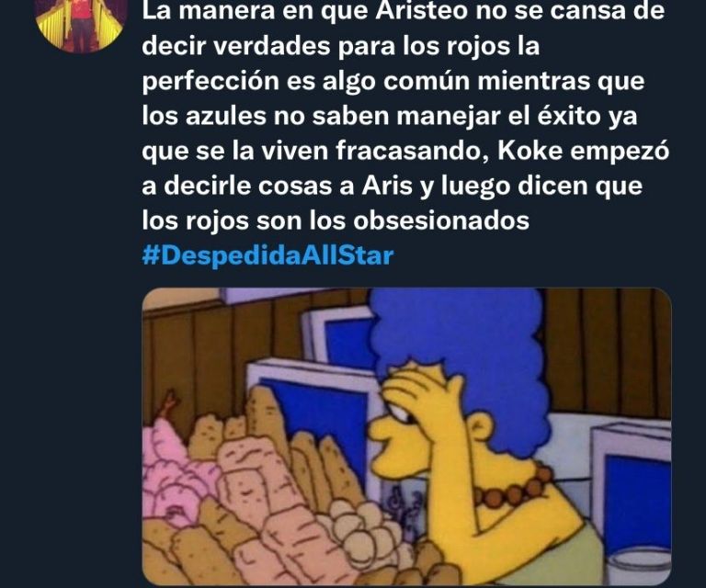Click the word "perfección" in the tweet

pyautogui.click(x=211, y=82)
